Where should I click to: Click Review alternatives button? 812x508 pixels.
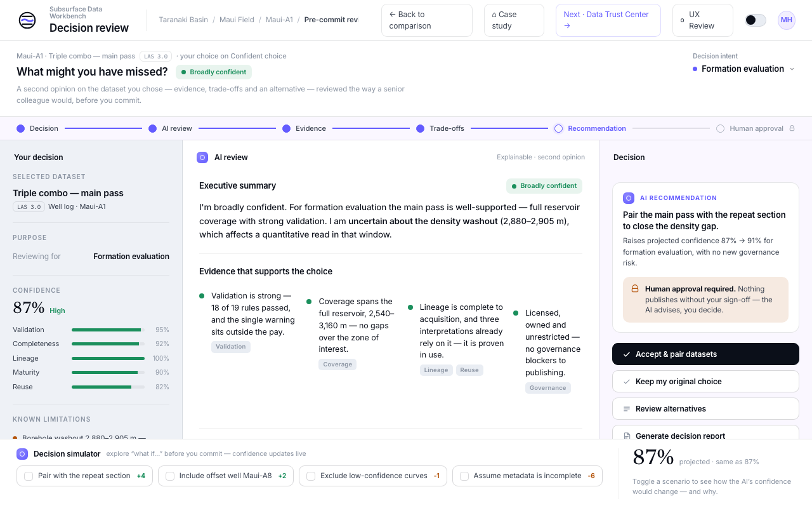[705, 409]
